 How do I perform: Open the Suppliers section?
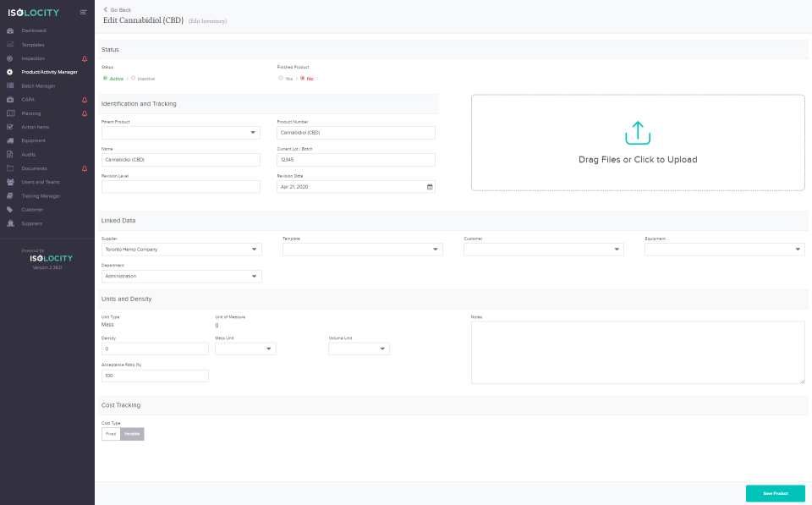[x=34, y=222]
